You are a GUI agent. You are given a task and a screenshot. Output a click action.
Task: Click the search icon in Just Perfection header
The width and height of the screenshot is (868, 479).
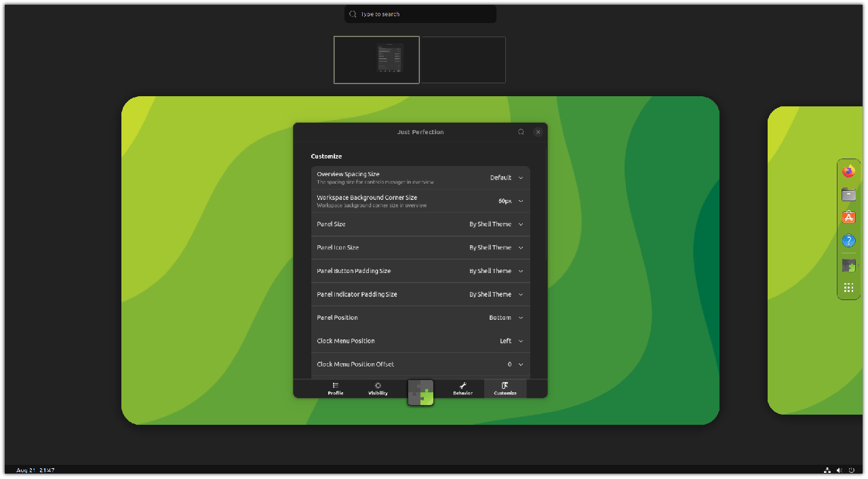coord(521,132)
